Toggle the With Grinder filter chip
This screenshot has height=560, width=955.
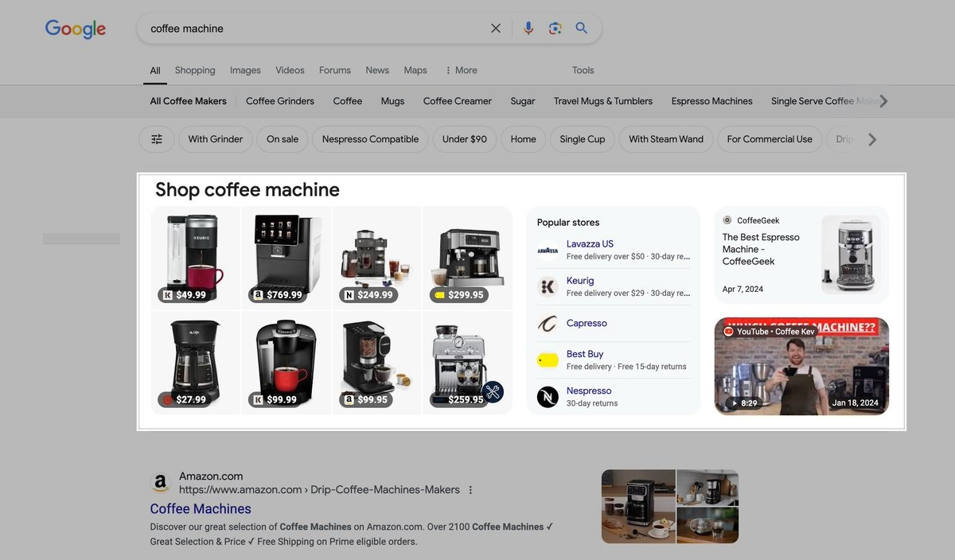[x=216, y=139]
